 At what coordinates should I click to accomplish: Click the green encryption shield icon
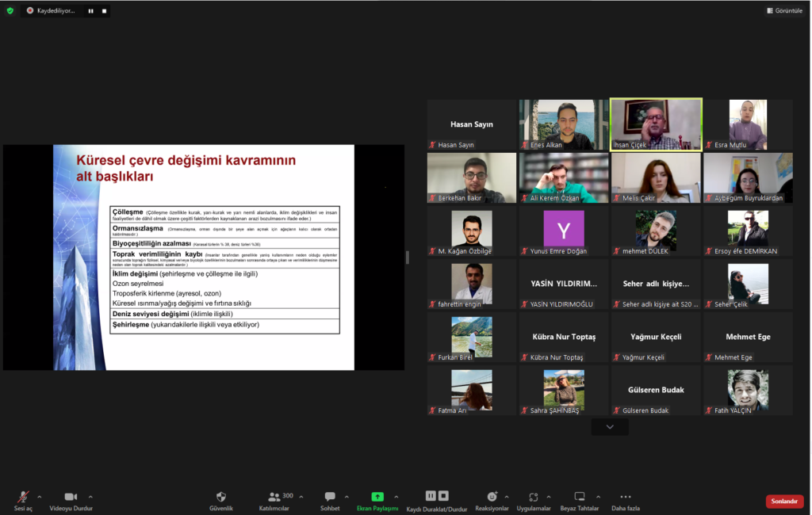tap(10, 10)
